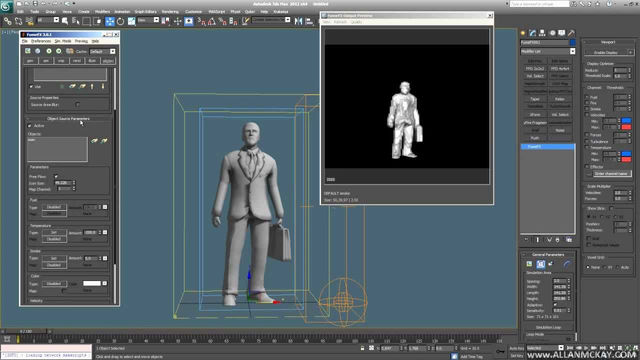
Task: Toggle the Active checkbox in Object Source Parameters
Action: point(30,126)
